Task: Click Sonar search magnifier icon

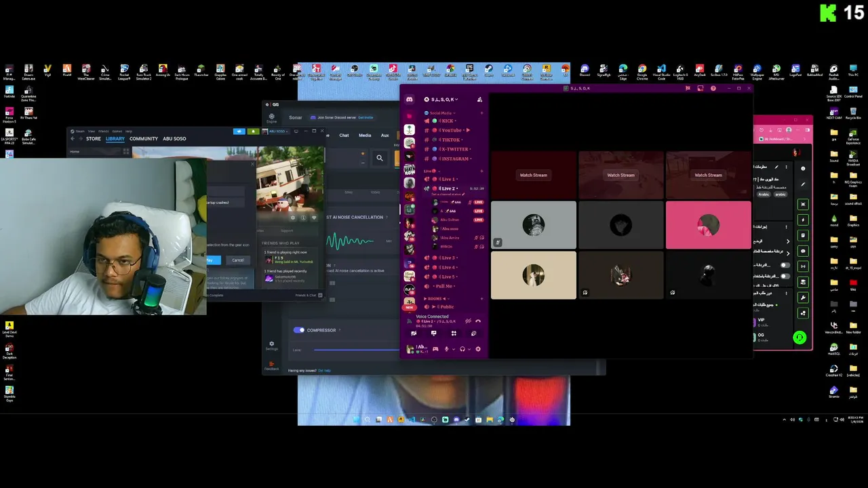Action: click(380, 158)
